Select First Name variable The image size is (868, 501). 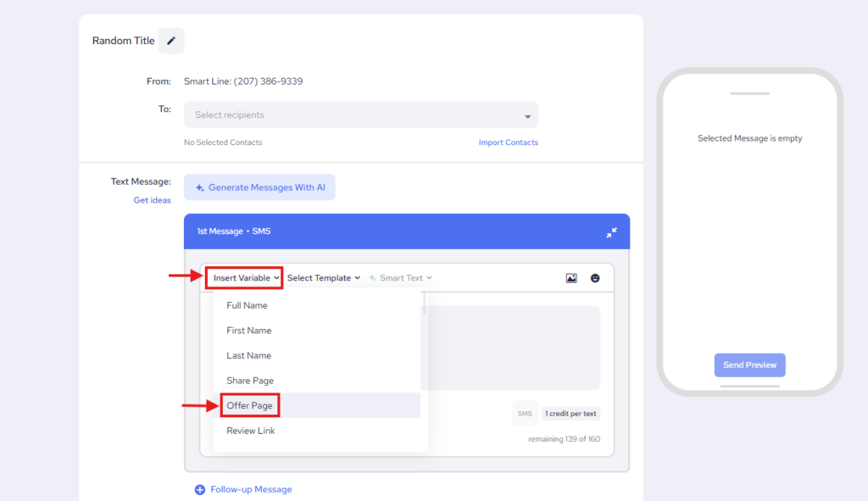[x=248, y=331]
